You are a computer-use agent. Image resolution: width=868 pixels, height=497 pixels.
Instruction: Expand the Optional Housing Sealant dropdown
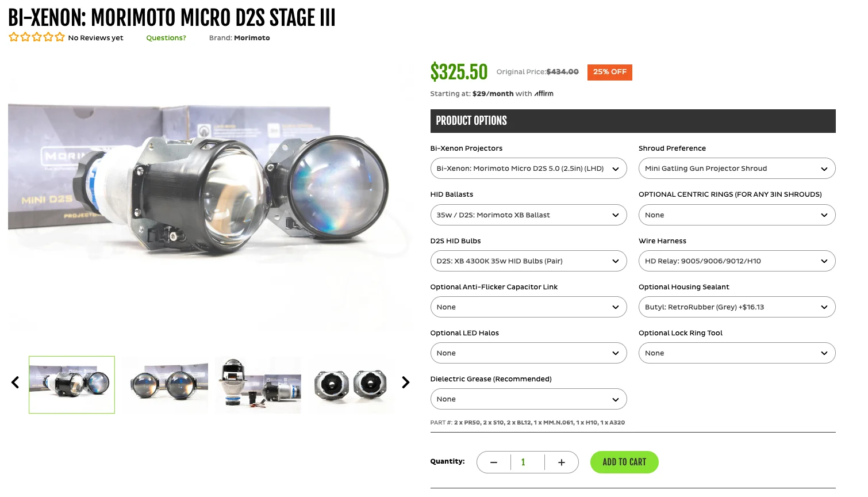(x=737, y=307)
